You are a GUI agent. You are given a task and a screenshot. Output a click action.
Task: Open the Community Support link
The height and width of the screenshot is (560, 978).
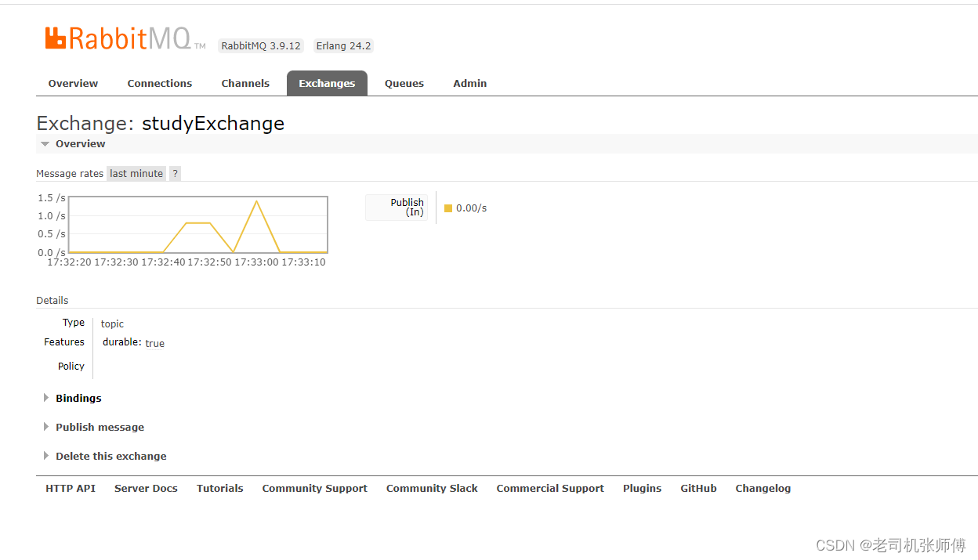tap(314, 488)
